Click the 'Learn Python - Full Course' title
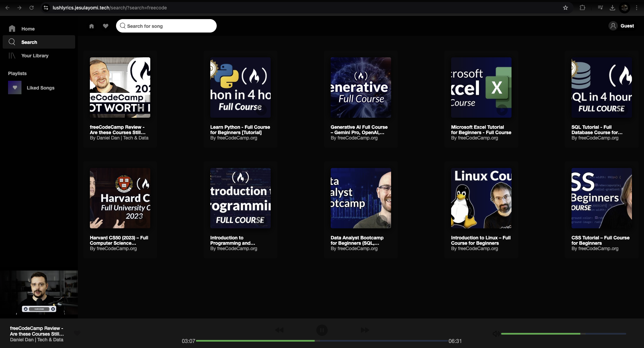 pos(240,130)
